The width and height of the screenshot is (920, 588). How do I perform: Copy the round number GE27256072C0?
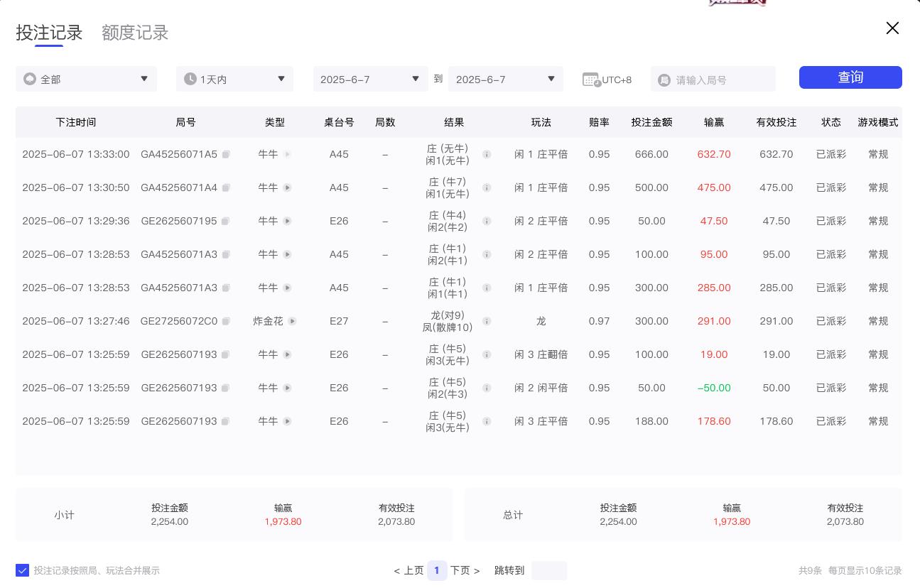(x=226, y=321)
